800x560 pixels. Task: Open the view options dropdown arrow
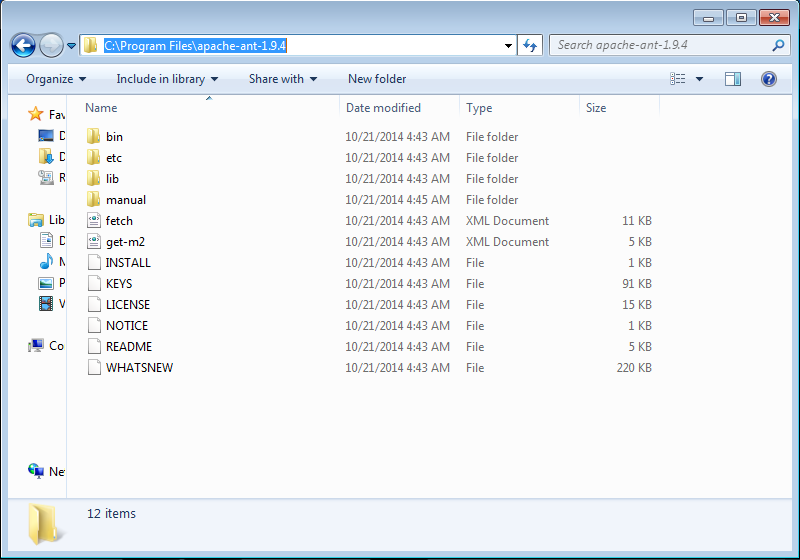(699, 79)
